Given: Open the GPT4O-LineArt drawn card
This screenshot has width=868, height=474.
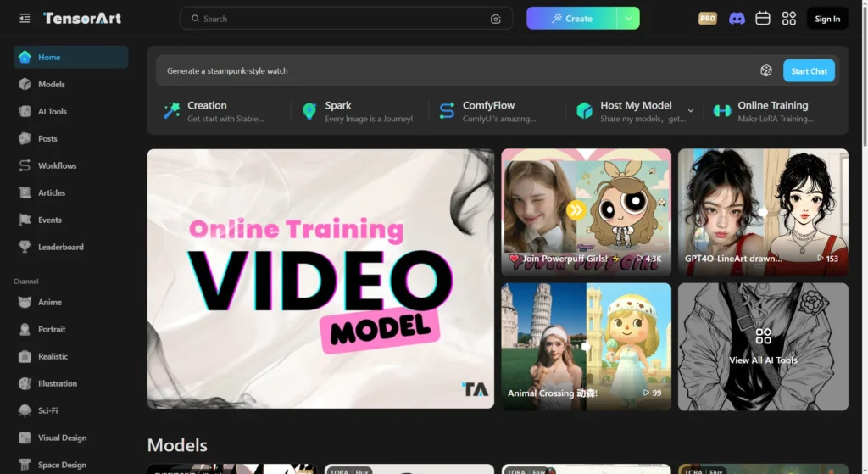Looking at the screenshot, I should 763,212.
